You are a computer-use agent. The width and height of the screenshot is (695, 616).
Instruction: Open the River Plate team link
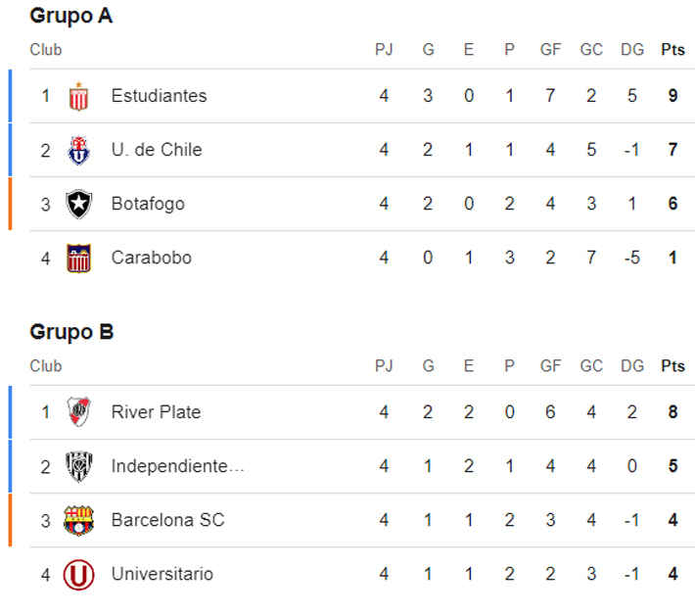coord(156,412)
